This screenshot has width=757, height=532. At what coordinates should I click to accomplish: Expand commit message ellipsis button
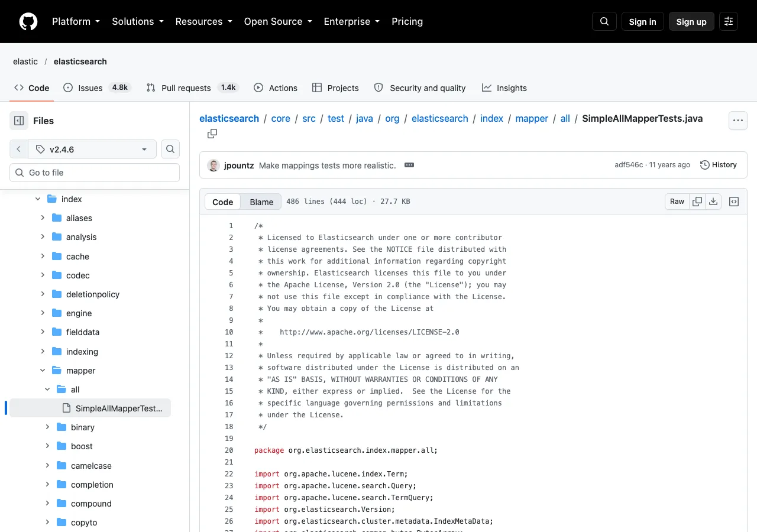coord(409,165)
